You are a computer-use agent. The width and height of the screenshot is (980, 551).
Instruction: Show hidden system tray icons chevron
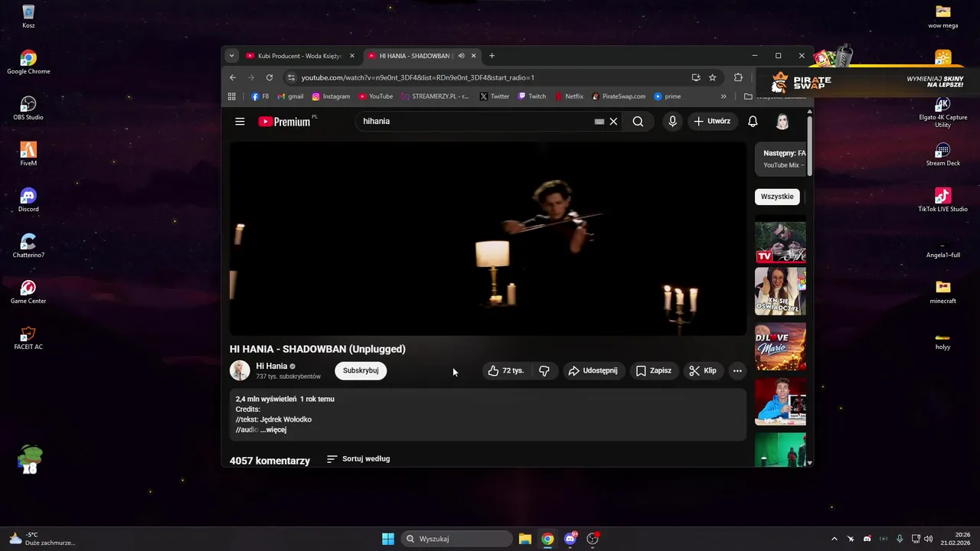tap(834, 539)
